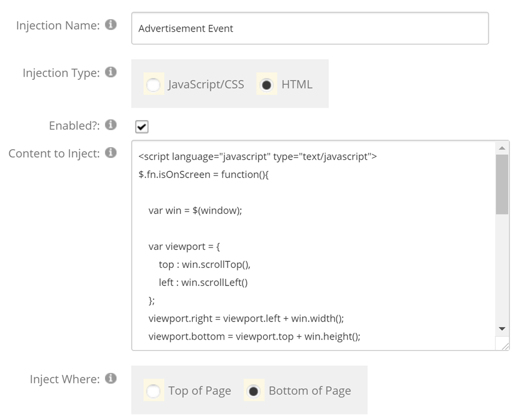
Task: Uncheck the Enabled checkbox
Action: [142, 127]
